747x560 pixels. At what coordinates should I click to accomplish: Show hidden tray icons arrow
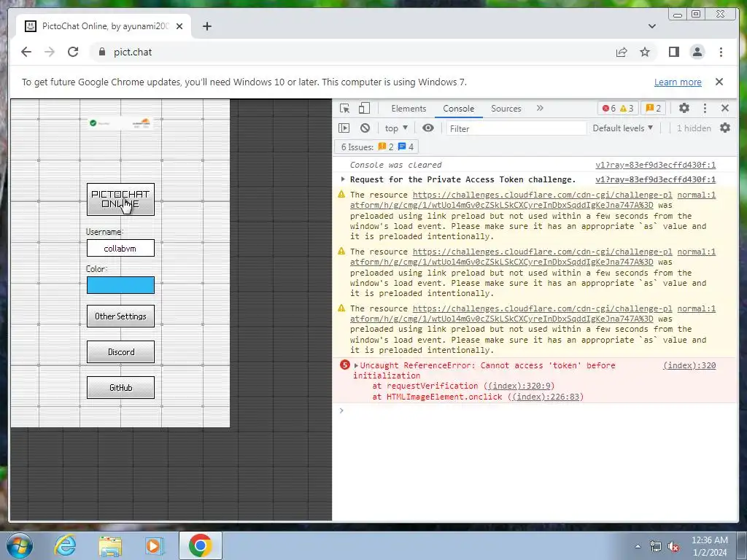[x=638, y=546]
